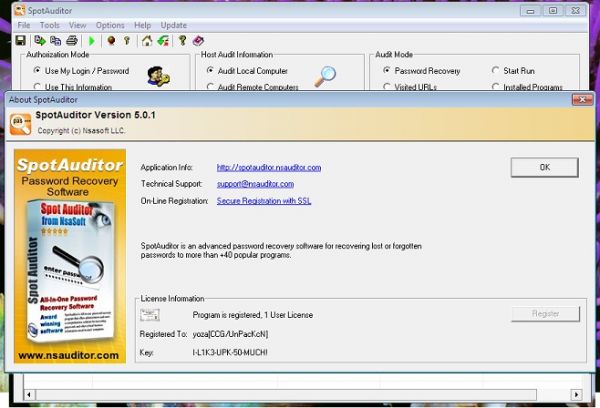Viewport: 600px width, 408px height.
Task: Open Secure Registration with SSL link
Action: [264, 201]
